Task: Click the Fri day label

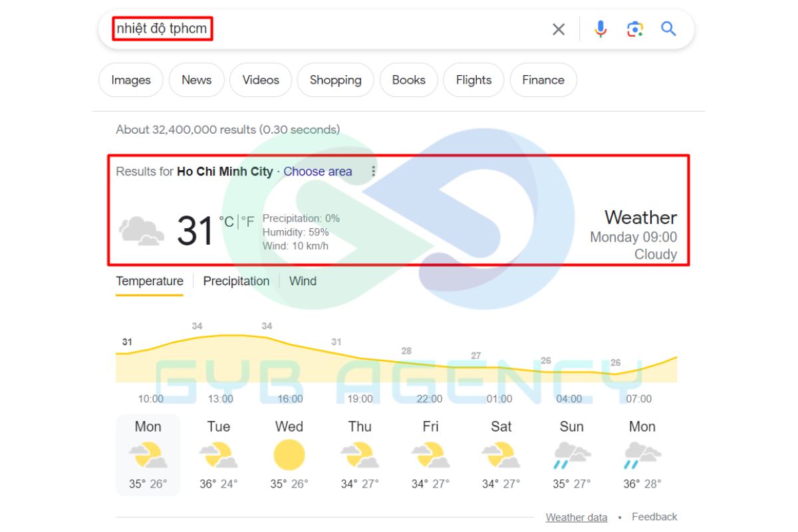Action: tap(430, 426)
